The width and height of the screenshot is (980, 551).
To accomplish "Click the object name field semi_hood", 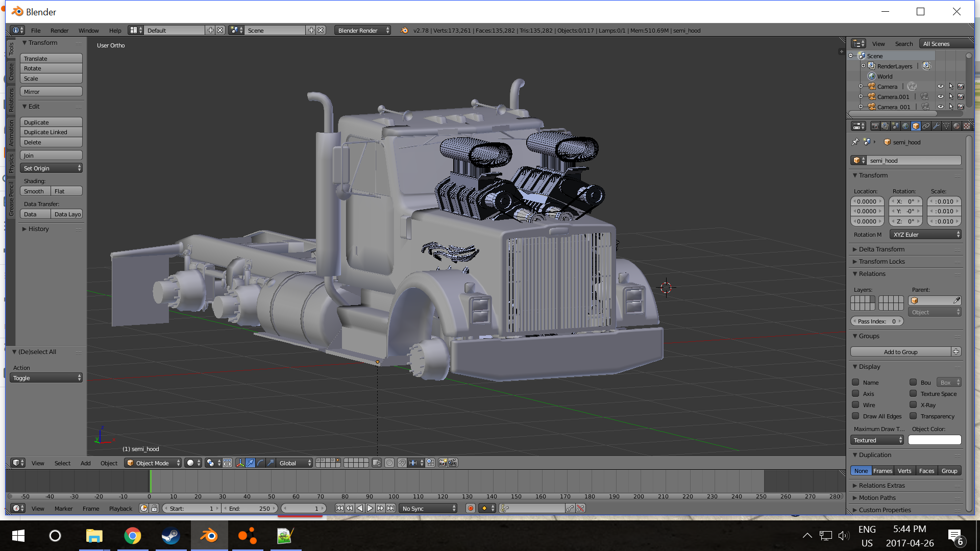I will (915, 160).
